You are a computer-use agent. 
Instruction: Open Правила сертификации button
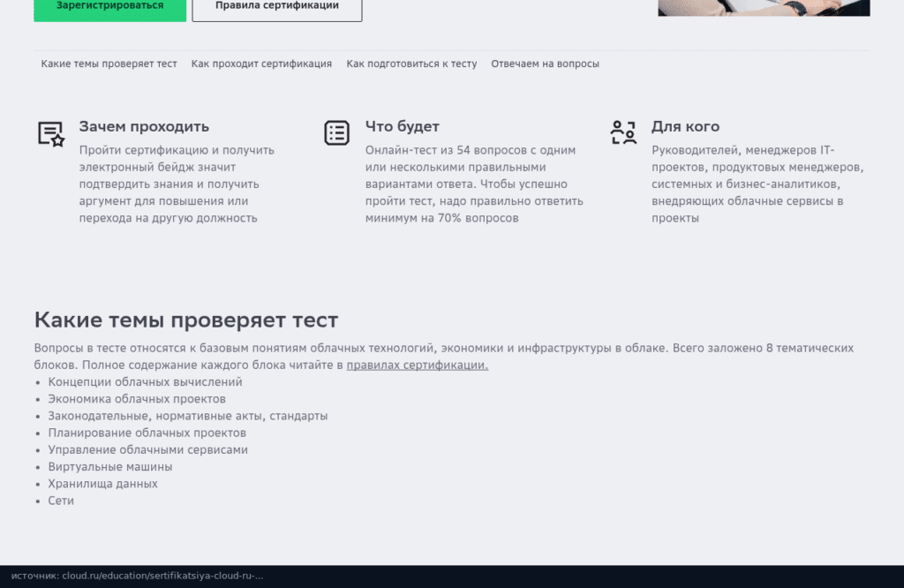coord(276,9)
